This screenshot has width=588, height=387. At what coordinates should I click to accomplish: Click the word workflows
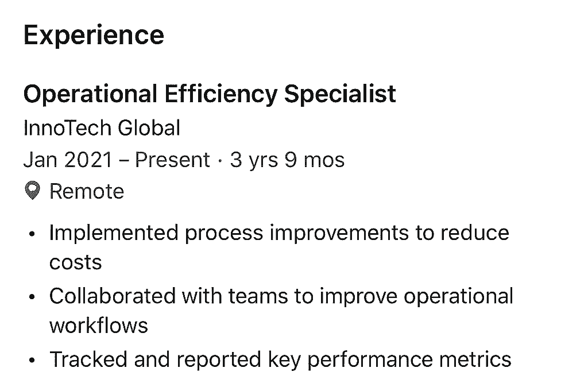[x=99, y=326]
